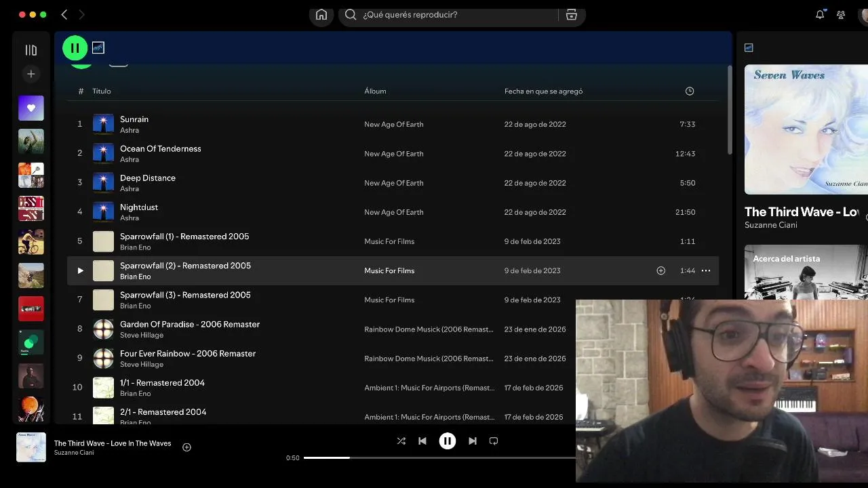Open more options for Sparrowfall (2)
Screen dimensions: 868x488
click(706, 270)
